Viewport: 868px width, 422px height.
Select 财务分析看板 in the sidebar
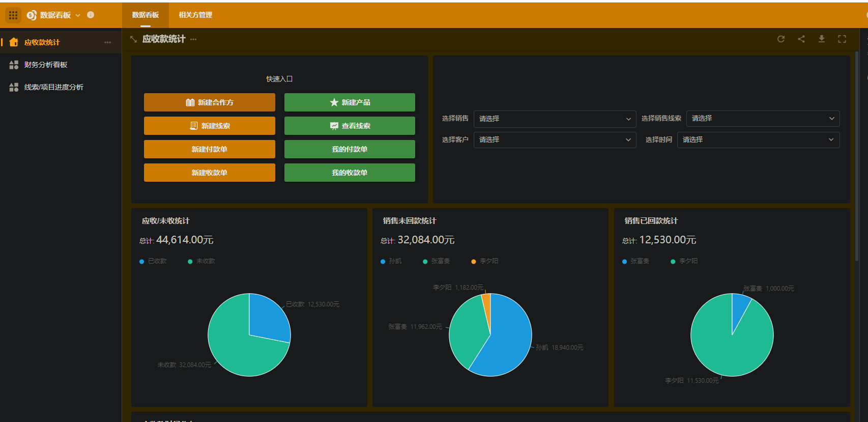(x=46, y=65)
